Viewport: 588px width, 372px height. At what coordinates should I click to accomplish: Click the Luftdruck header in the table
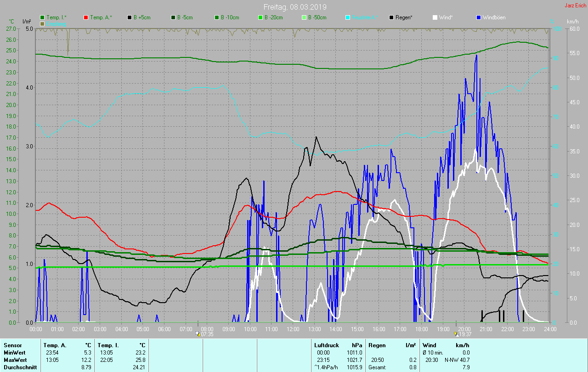(x=327, y=345)
